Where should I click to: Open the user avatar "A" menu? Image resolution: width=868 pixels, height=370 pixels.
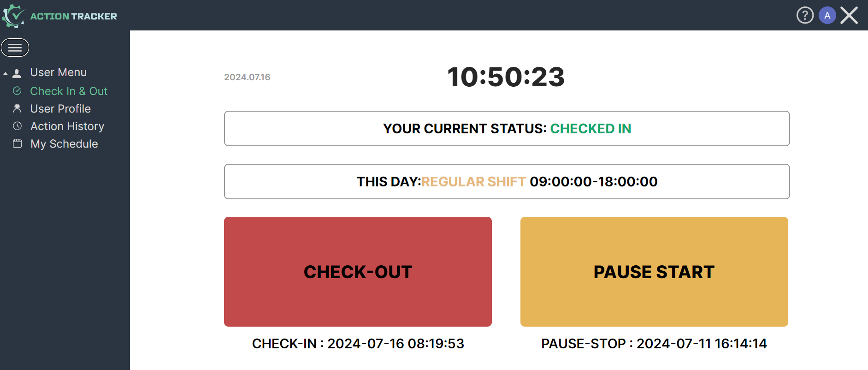827,15
